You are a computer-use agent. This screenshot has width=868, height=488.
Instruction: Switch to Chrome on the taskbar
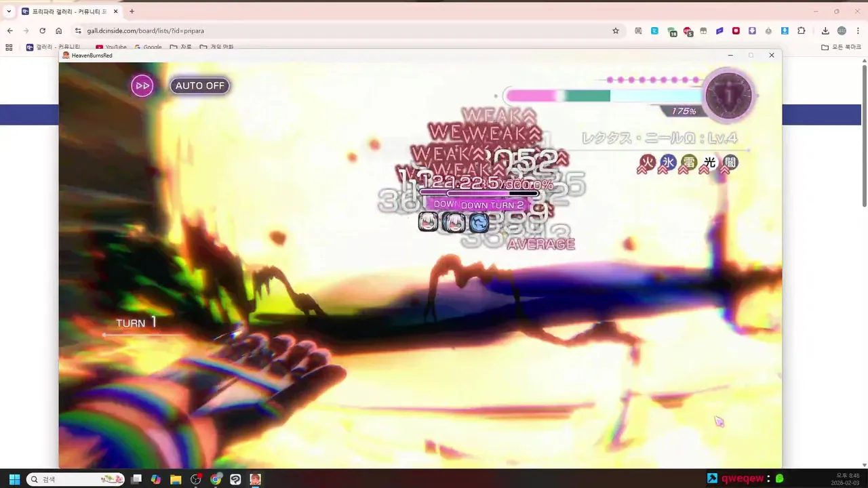point(216,479)
